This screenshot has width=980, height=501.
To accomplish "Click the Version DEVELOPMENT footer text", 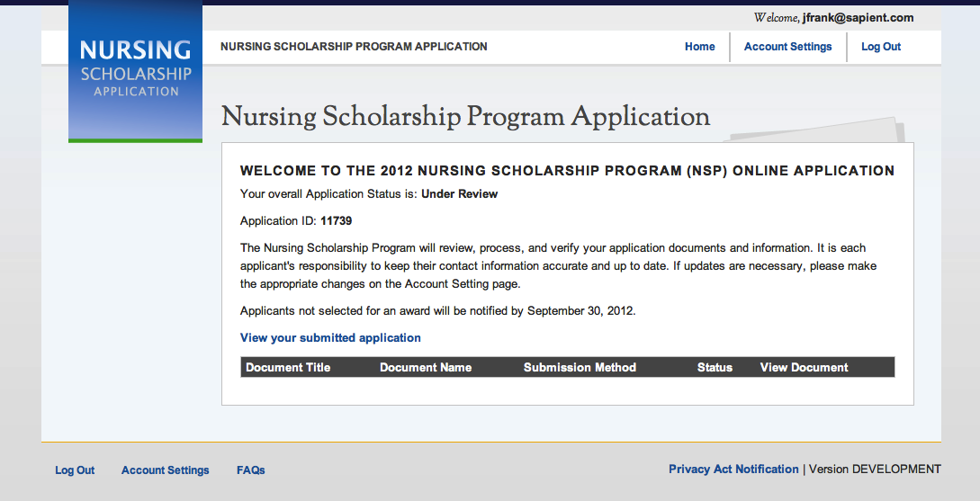I will (x=875, y=470).
